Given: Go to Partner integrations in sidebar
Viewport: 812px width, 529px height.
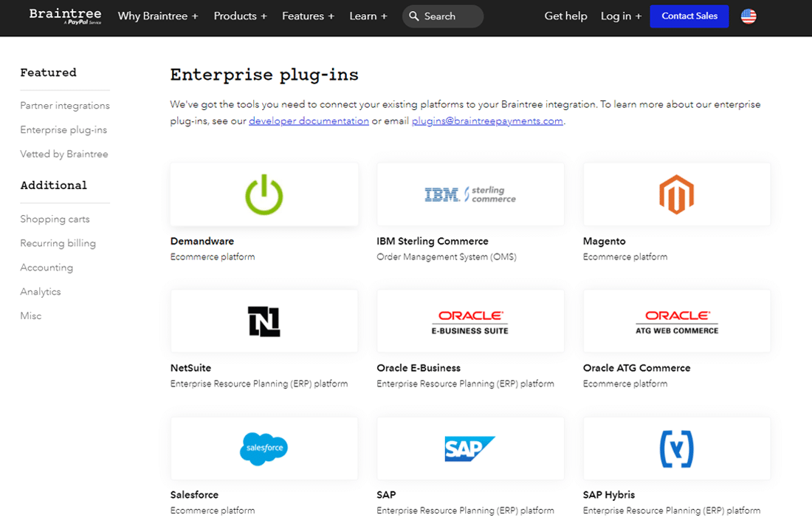Looking at the screenshot, I should pos(65,106).
